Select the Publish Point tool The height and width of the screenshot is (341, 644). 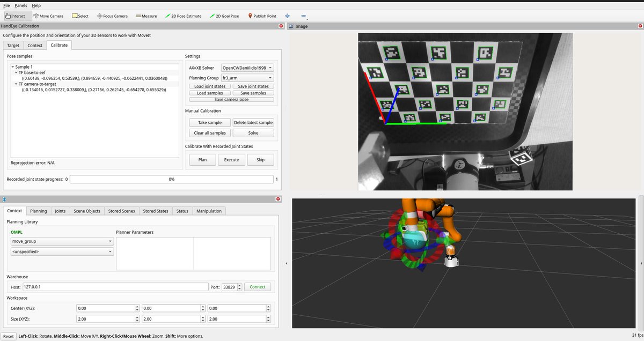tap(262, 16)
